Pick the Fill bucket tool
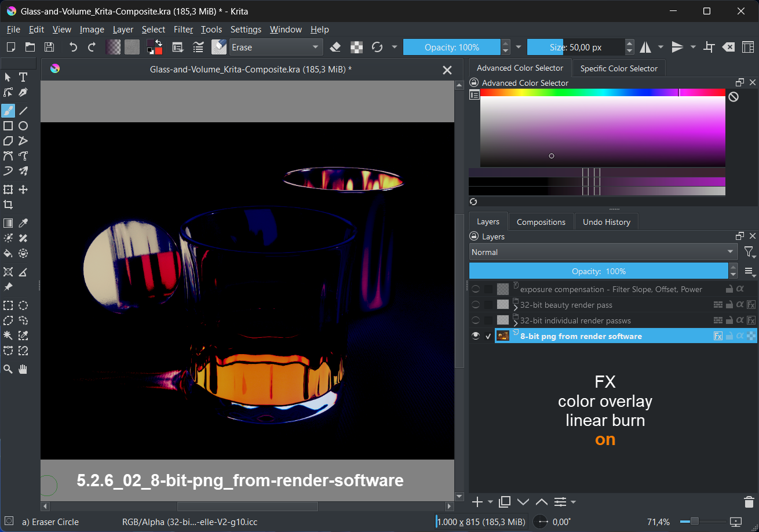This screenshot has height=532, width=759. tap(8, 253)
